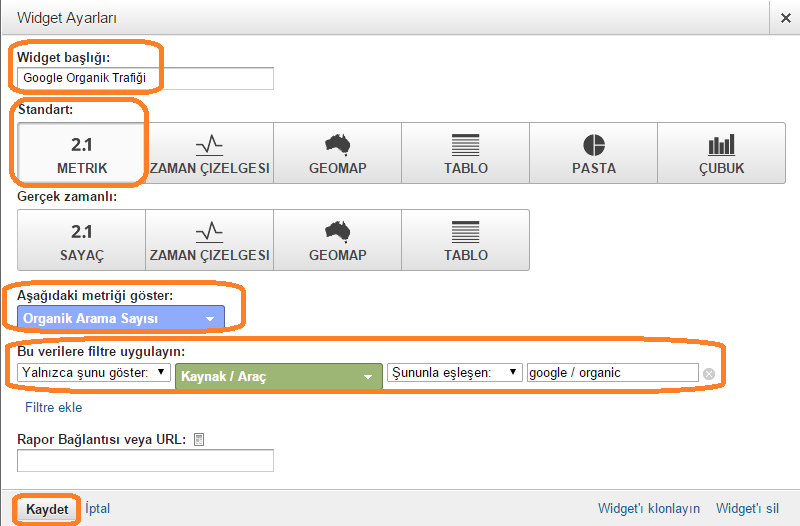Remove the google / organic filter

tap(709, 374)
